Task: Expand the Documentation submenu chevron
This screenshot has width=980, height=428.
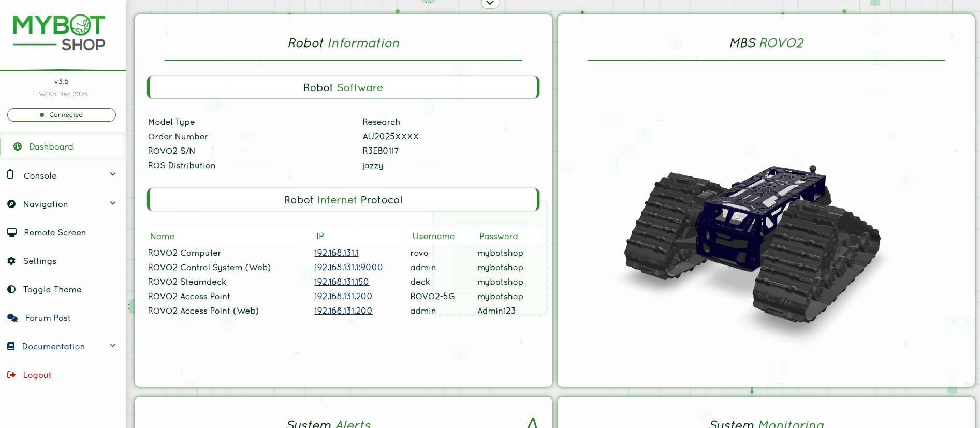Action: tap(113, 346)
